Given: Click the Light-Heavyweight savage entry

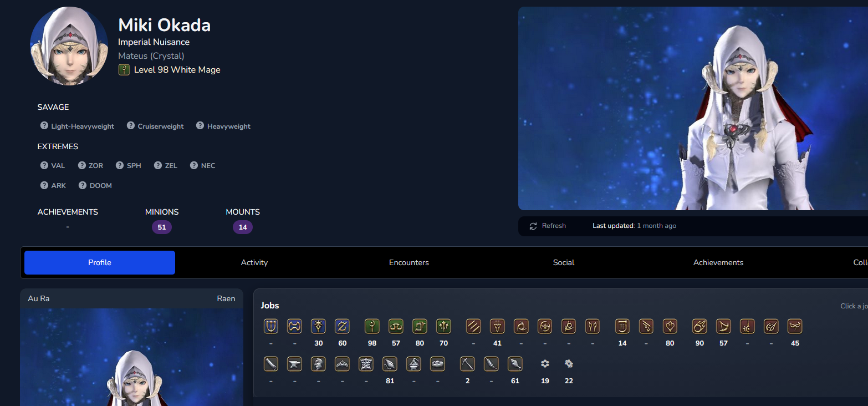Looking at the screenshot, I should coord(77,126).
